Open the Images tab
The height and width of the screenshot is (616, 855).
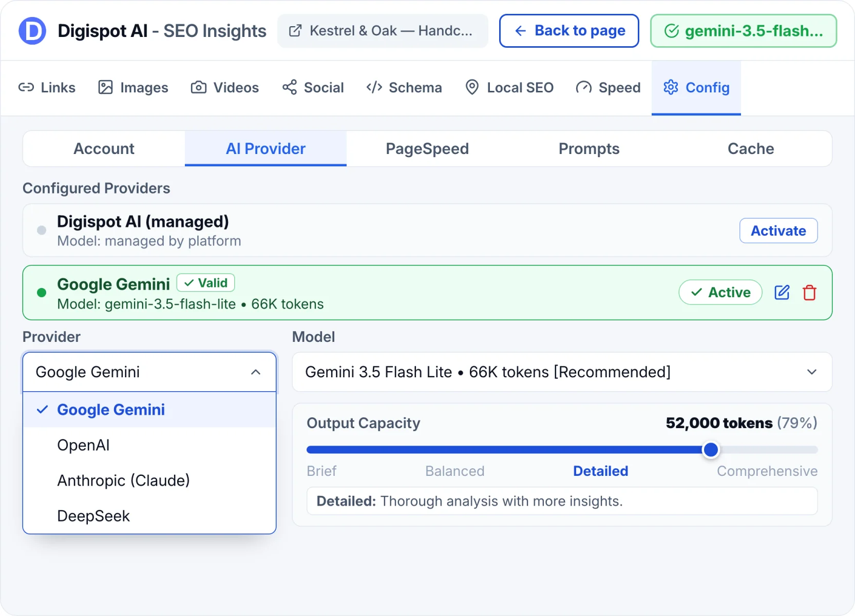click(x=133, y=88)
